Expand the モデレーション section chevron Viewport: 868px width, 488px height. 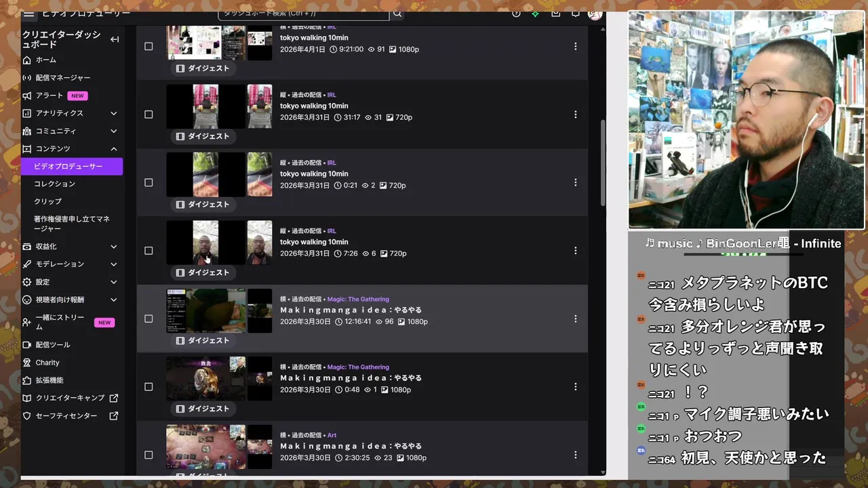click(114, 264)
